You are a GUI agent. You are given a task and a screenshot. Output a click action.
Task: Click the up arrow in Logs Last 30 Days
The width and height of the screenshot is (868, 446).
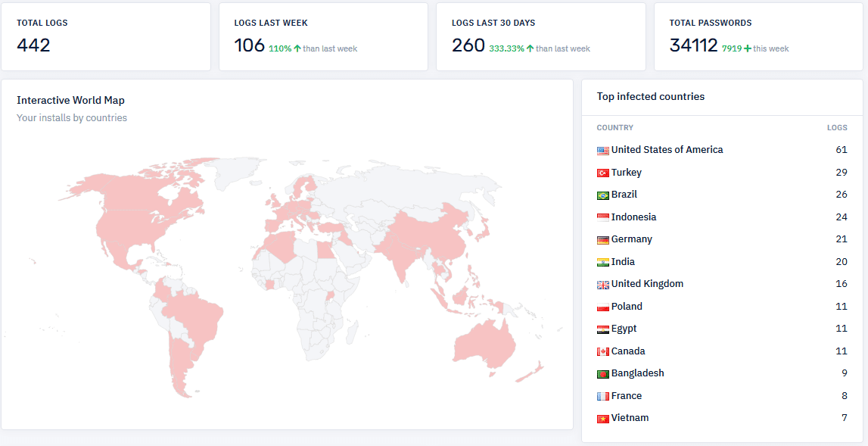pos(530,48)
